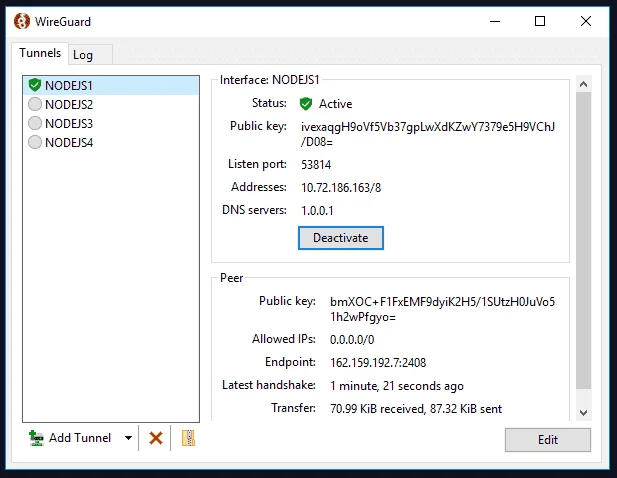The width and height of the screenshot is (617, 478).
Task: Select the NODEJS4 tunnel
Action: pyautogui.click(x=111, y=142)
